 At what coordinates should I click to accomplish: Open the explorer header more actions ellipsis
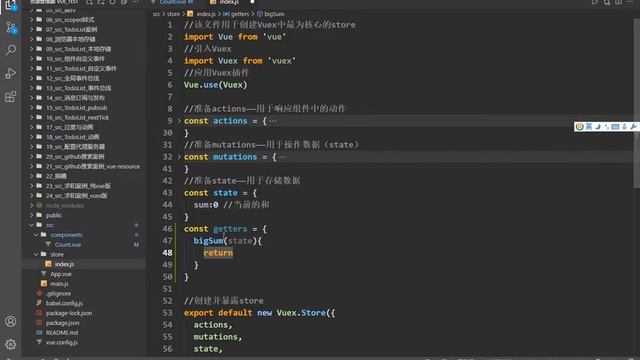pyautogui.click(x=136, y=2)
